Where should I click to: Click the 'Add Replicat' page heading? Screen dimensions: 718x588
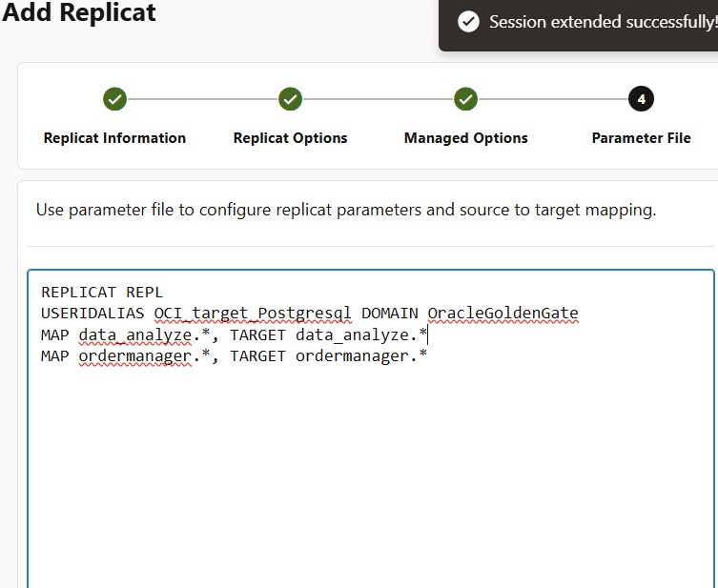pyautogui.click(x=79, y=11)
